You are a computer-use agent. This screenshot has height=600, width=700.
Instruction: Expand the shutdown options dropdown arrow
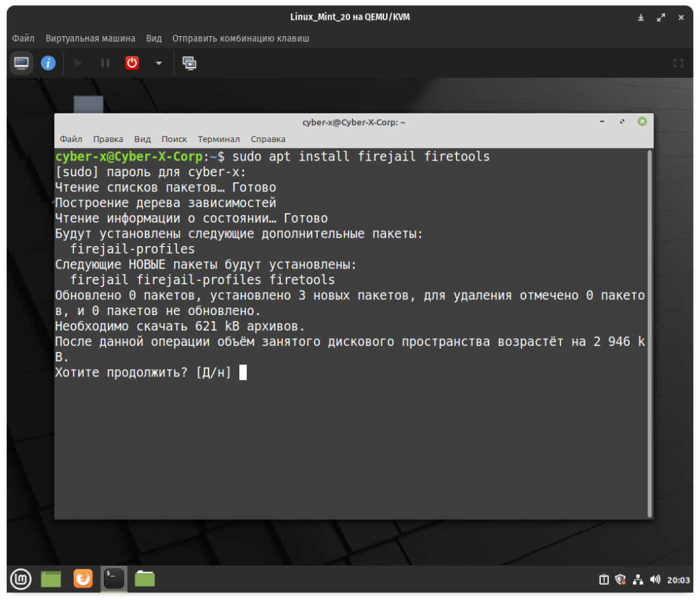[x=159, y=63]
